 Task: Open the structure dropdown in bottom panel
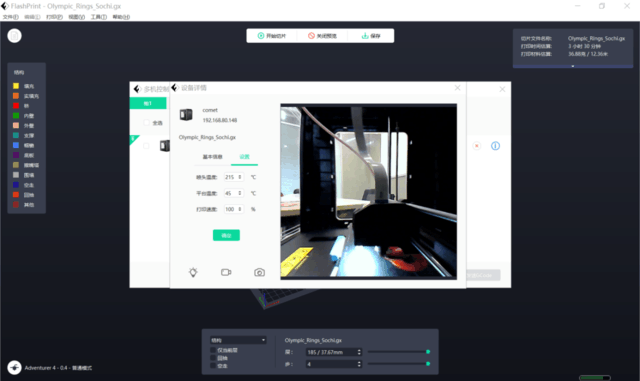point(238,340)
